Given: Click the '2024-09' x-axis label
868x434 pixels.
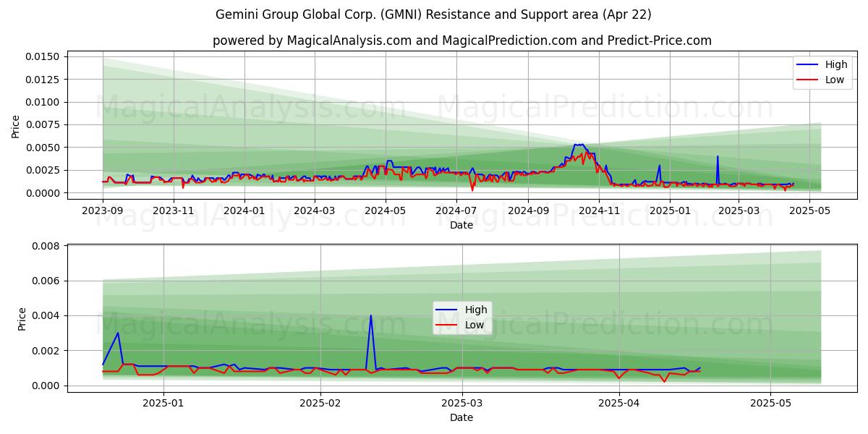Looking at the screenshot, I should click(x=527, y=210).
